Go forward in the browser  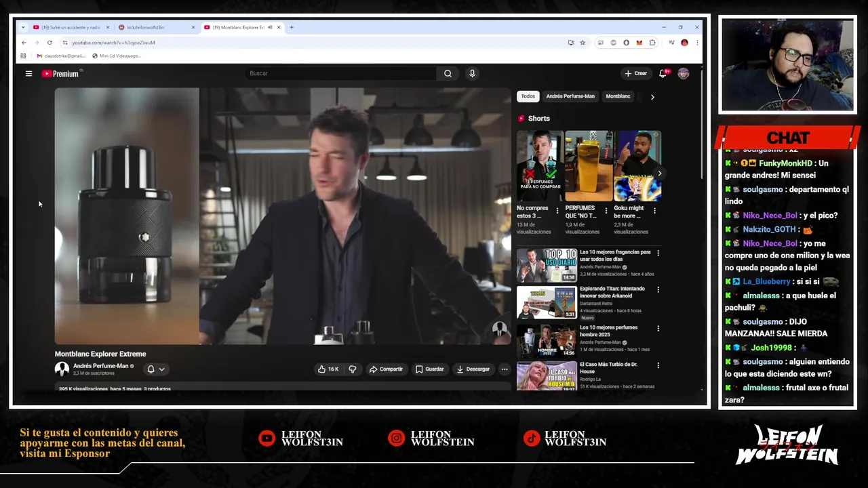[37, 43]
